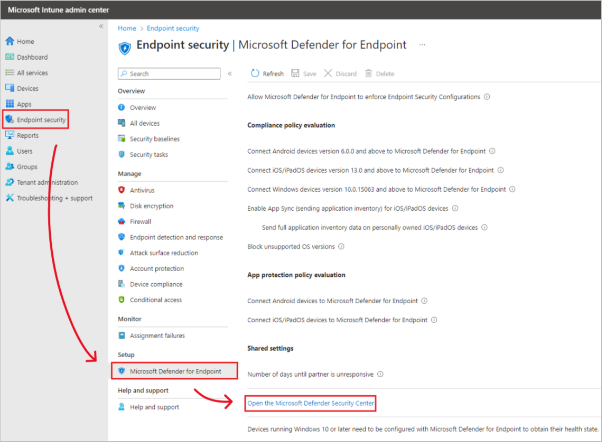The width and height of the screenshot is (602, 442).
Task: Click info icon beside Block unsupported OS versions
Action: (x=340, y=245)
